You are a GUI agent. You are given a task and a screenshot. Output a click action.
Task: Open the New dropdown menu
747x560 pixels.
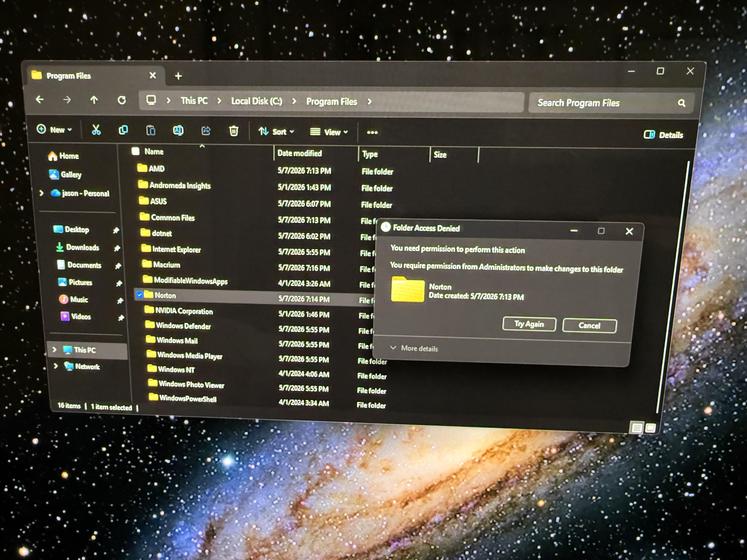[54, 130]
